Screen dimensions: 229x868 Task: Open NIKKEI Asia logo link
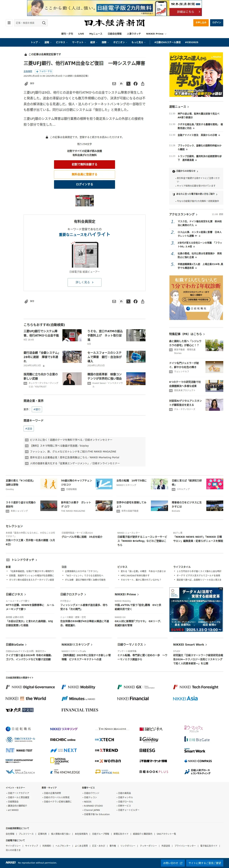point(185,698)
